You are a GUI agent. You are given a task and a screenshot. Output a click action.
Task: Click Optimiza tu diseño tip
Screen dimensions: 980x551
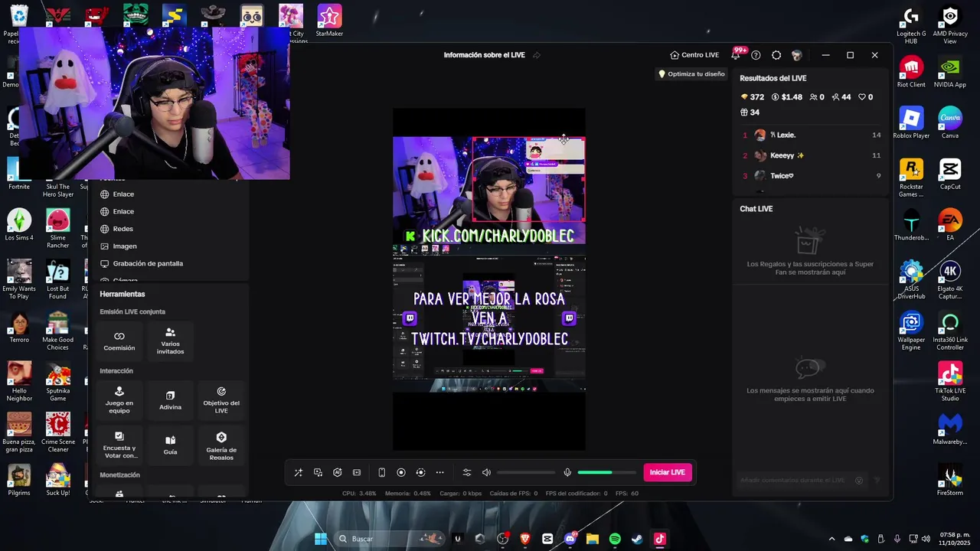691,74
